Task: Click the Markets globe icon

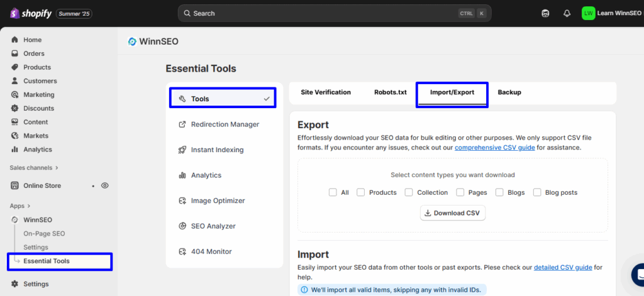Action: [x=15, y=136]
